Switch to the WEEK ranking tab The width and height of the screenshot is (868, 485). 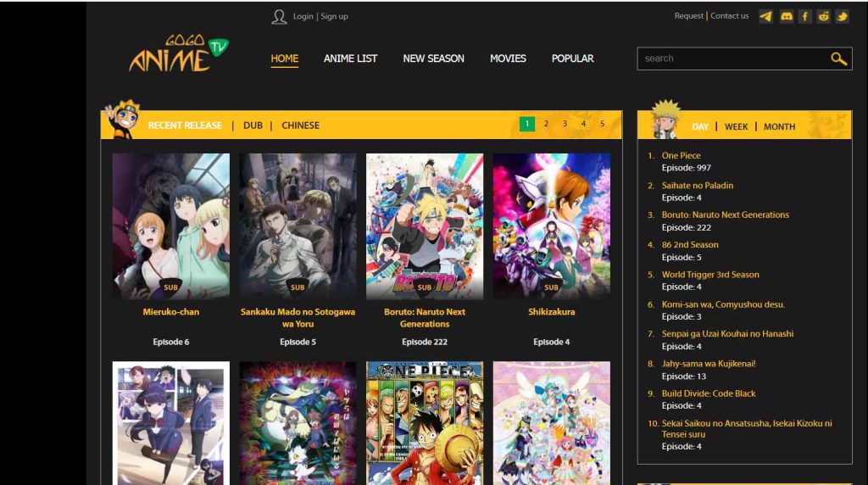pos(737,127)
